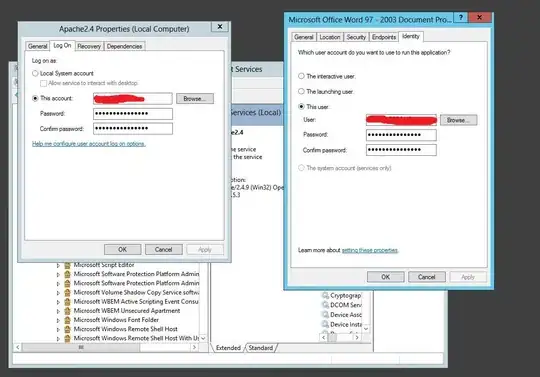Click the Microsoft Windows Font Folder icon
The width and height of the screenshot is (540, 377).
tap(68, 320)
